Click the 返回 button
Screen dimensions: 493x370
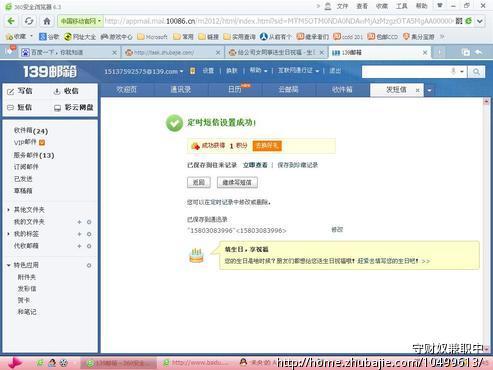[199, 182]
